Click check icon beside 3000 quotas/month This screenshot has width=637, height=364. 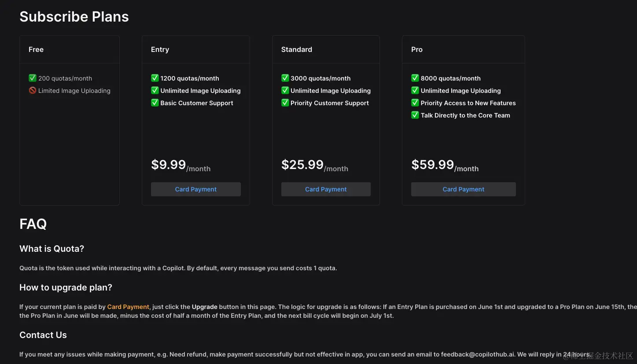(x=285, y=78)
